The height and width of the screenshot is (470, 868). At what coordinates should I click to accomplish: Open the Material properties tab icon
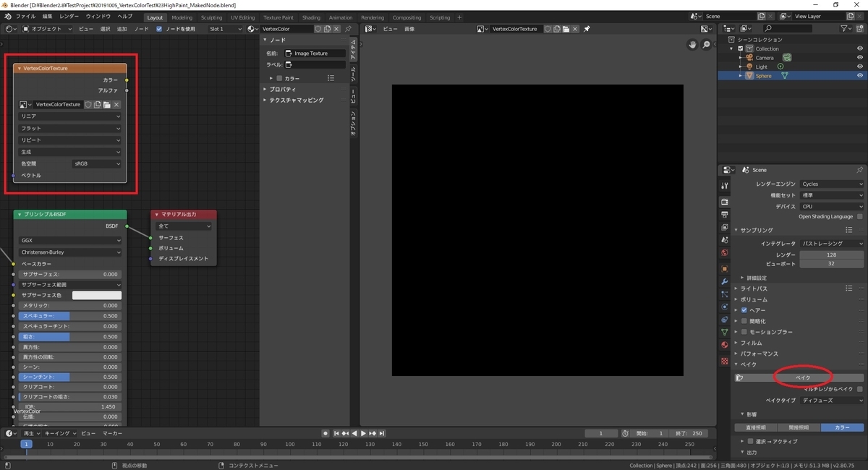[x=725, y=345]
